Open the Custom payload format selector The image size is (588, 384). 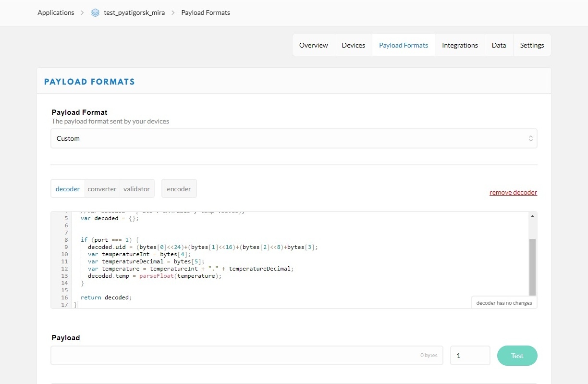294,138
